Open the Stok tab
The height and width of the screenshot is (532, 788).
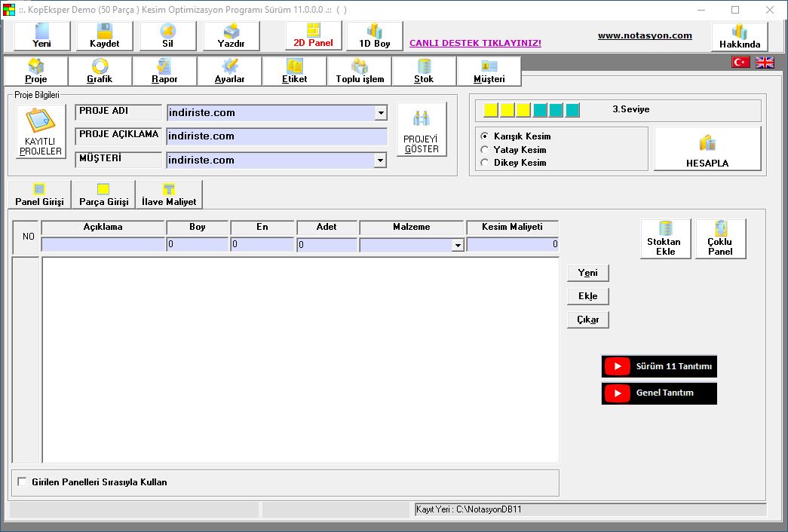pos(424,72)
